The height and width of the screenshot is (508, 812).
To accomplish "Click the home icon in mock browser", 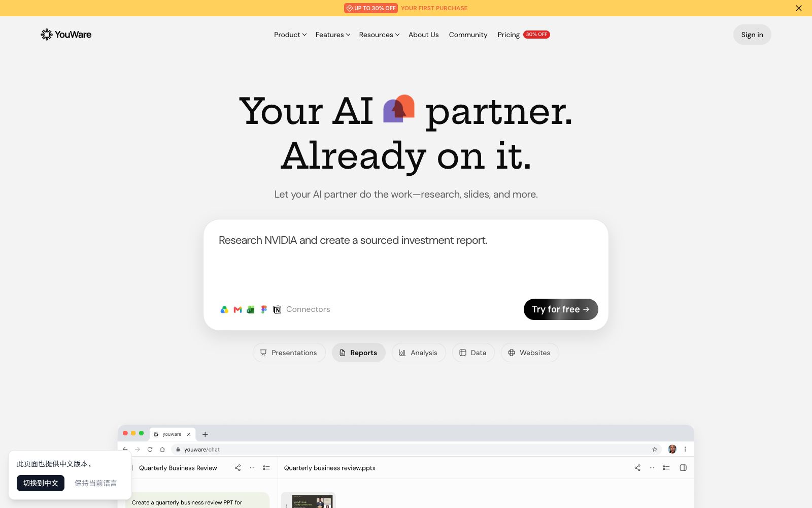I will pos(162,449).
